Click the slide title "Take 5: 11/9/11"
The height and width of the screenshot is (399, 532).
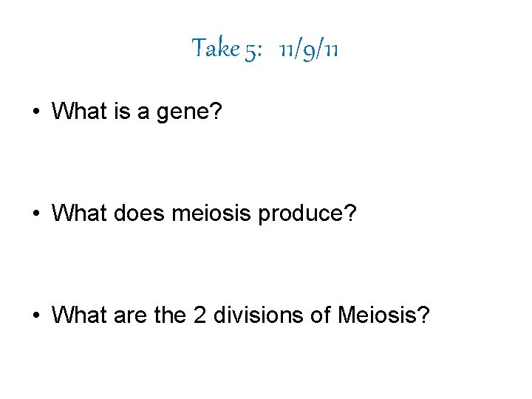pyautogui.click(x=266, y=50)
